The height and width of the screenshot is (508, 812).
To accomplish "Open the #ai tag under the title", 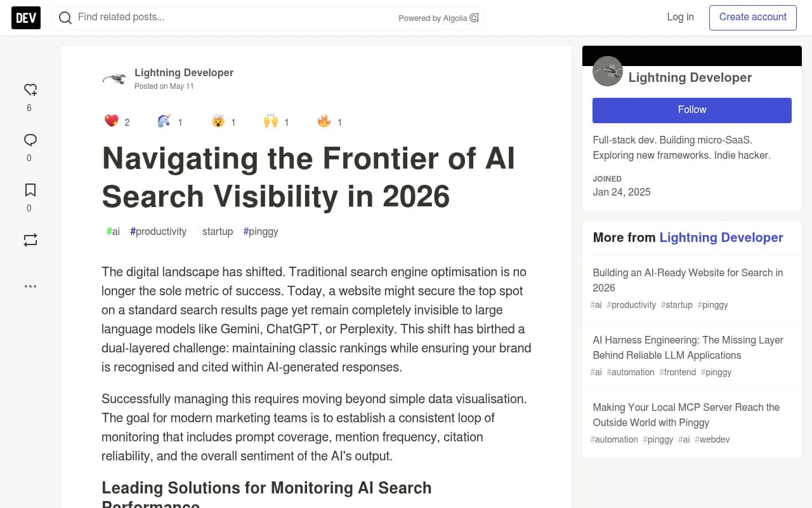I will (113, 231).
